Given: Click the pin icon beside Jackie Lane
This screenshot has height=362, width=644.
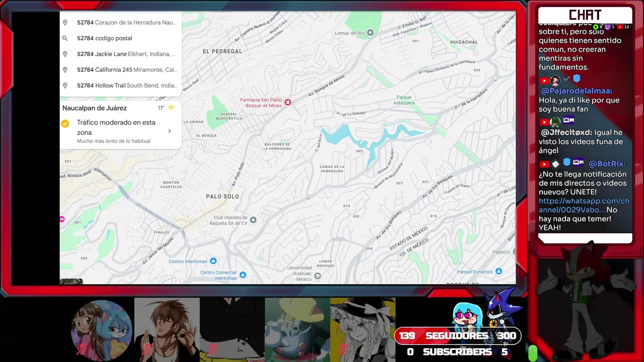Looking at the screenshot, I should tap(65, 54).
